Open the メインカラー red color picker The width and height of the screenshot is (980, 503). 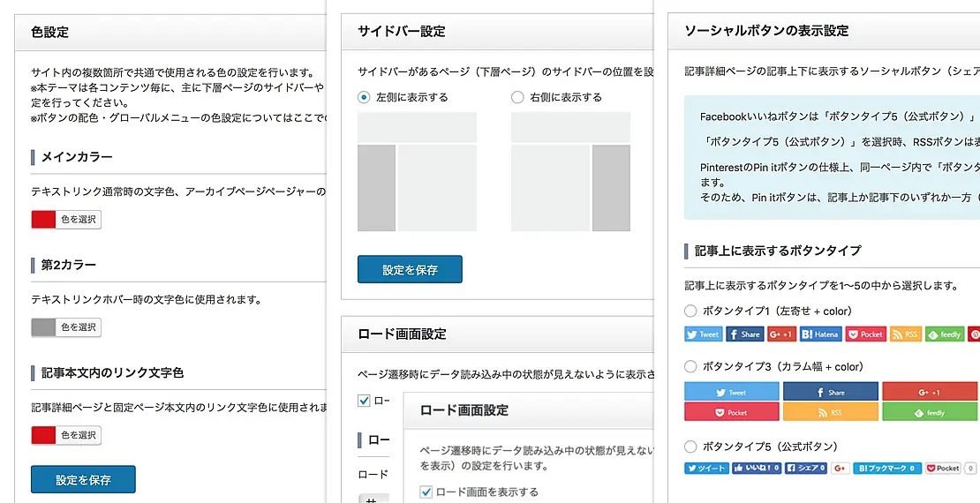pos(66,220)
